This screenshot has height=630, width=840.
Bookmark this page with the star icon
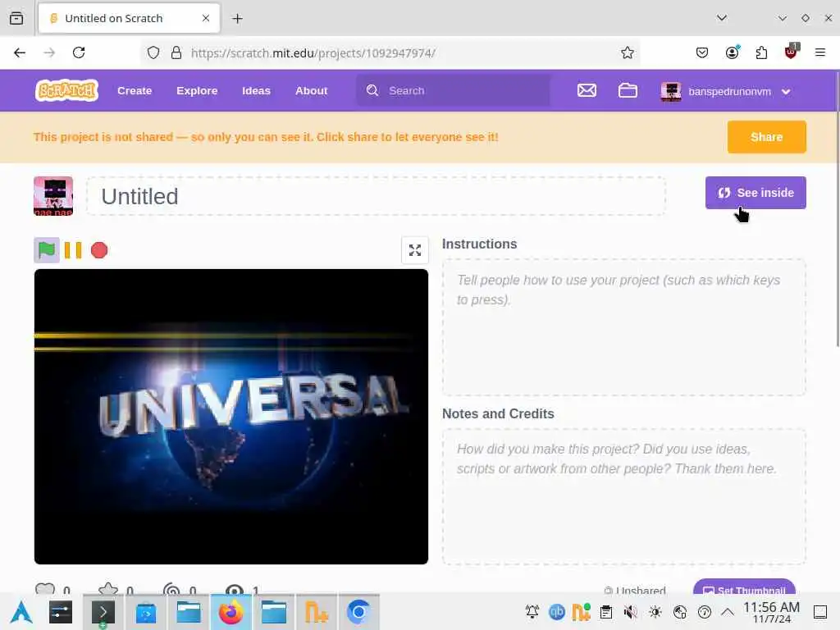pyautogui.click(x=628, y=52)
